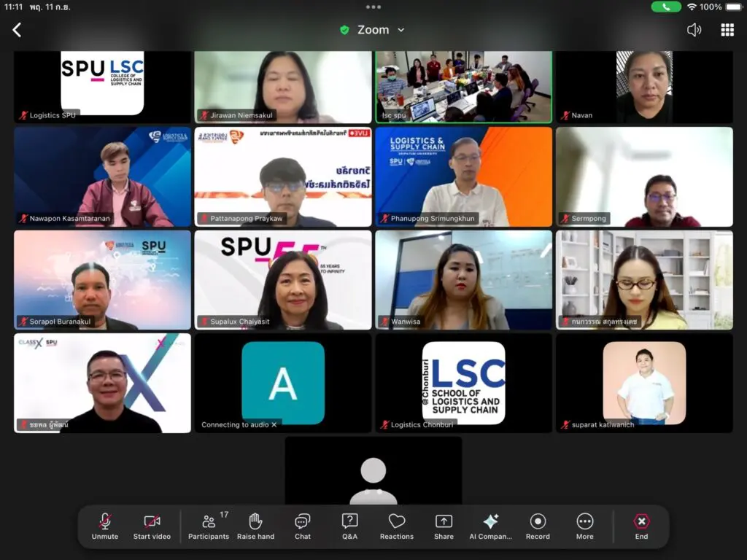Share screen using Share icon
Screen dimensions: 747x560
pos(444,526)
